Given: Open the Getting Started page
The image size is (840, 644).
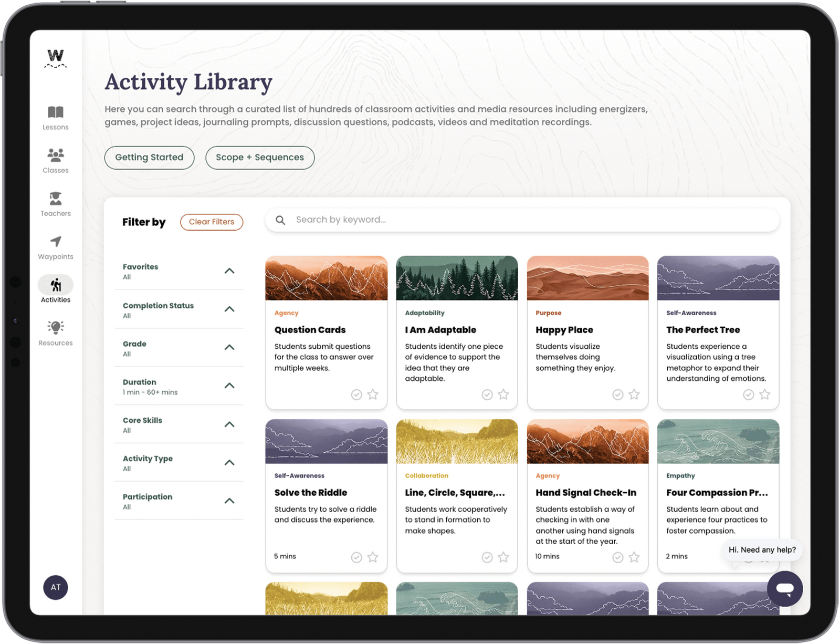Looking at the screenshot, I should 149,157.
